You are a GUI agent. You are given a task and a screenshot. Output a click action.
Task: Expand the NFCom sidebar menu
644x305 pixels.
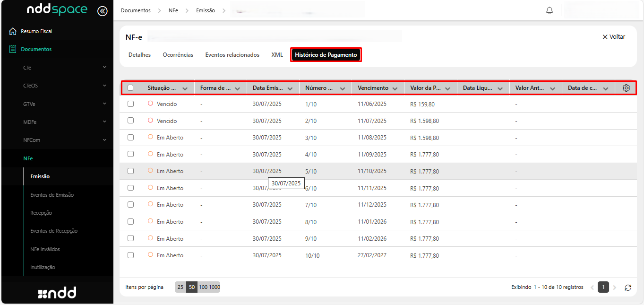pos(104,140)
